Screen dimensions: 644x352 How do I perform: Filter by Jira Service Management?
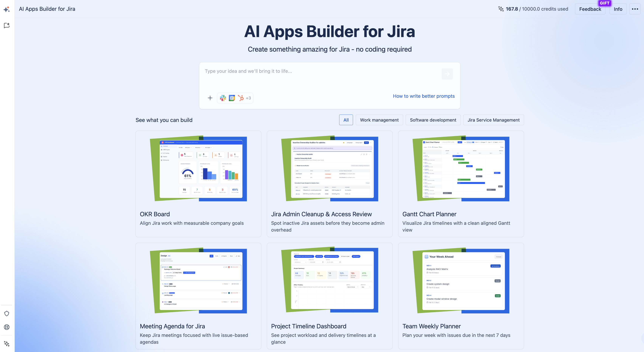pyautogui.click(x=493, y=120)
